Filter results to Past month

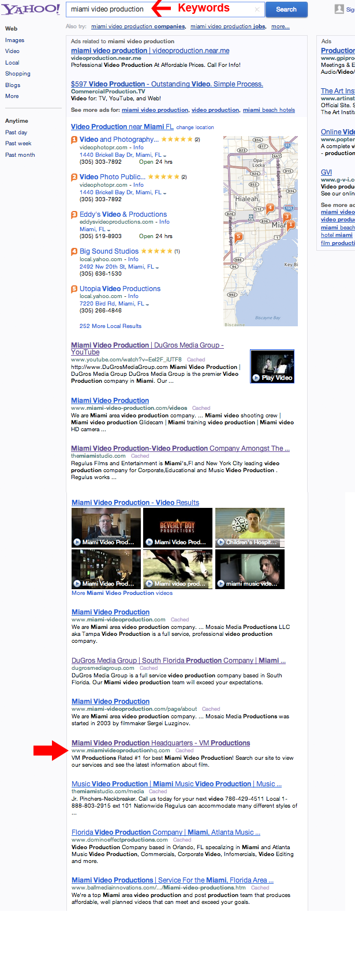point(20,154)
